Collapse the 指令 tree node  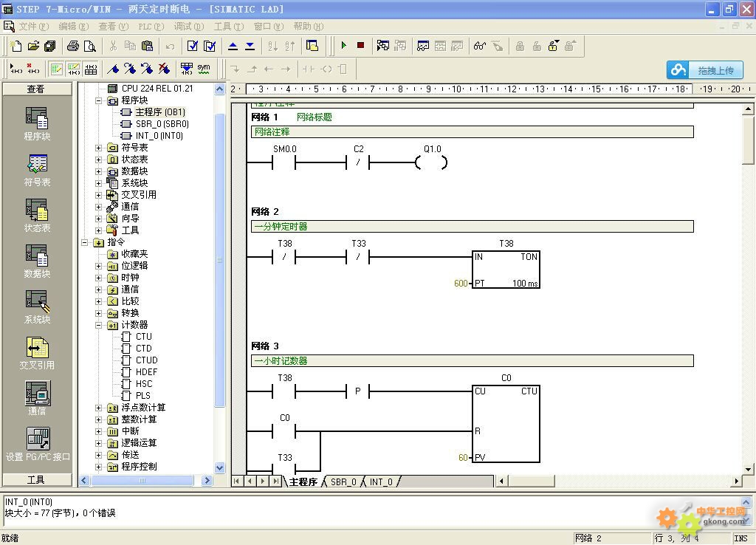(84, 243)
